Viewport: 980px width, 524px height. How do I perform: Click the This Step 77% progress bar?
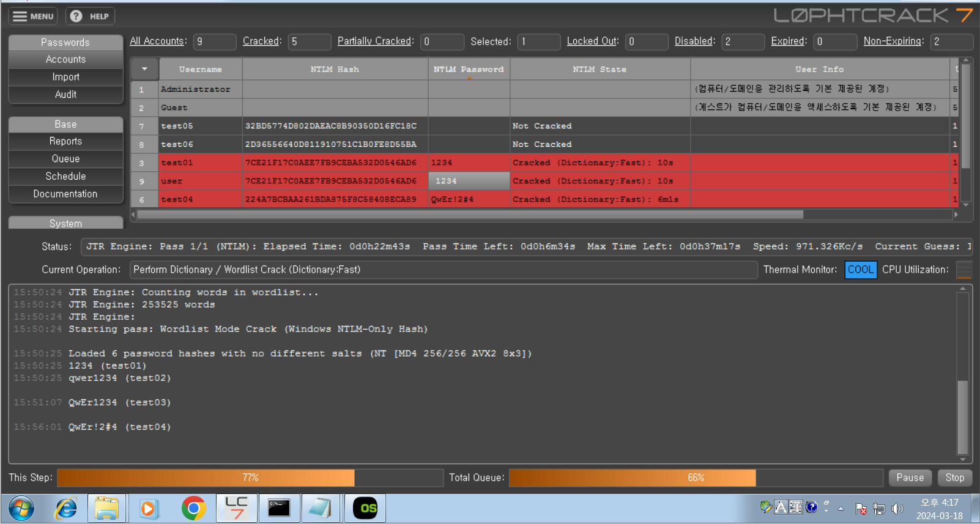(x=250, y=478)
